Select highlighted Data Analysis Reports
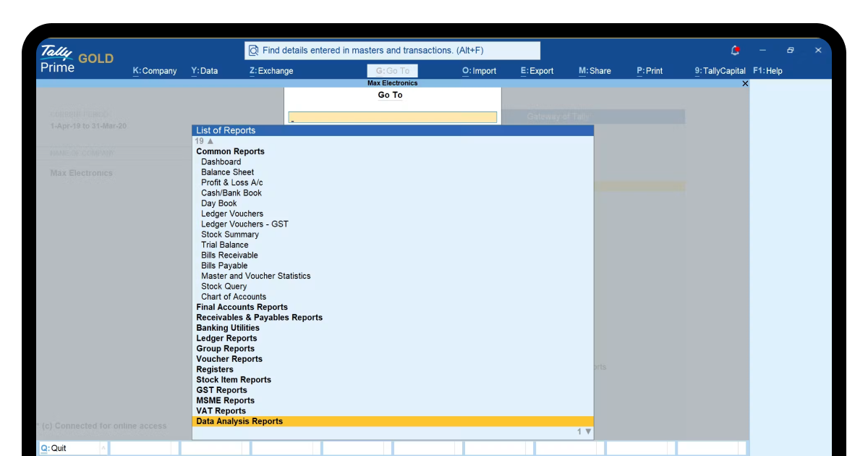The width and height of the screenshot is (868, 456). 393,421
